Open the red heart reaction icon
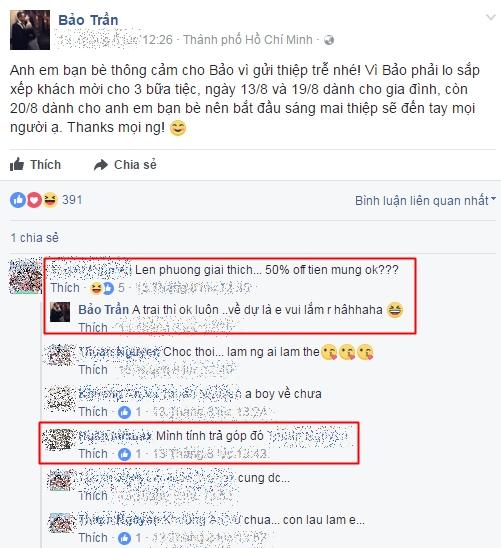The height and width of the screenshot is (548, 501). [x=34, y=200]
